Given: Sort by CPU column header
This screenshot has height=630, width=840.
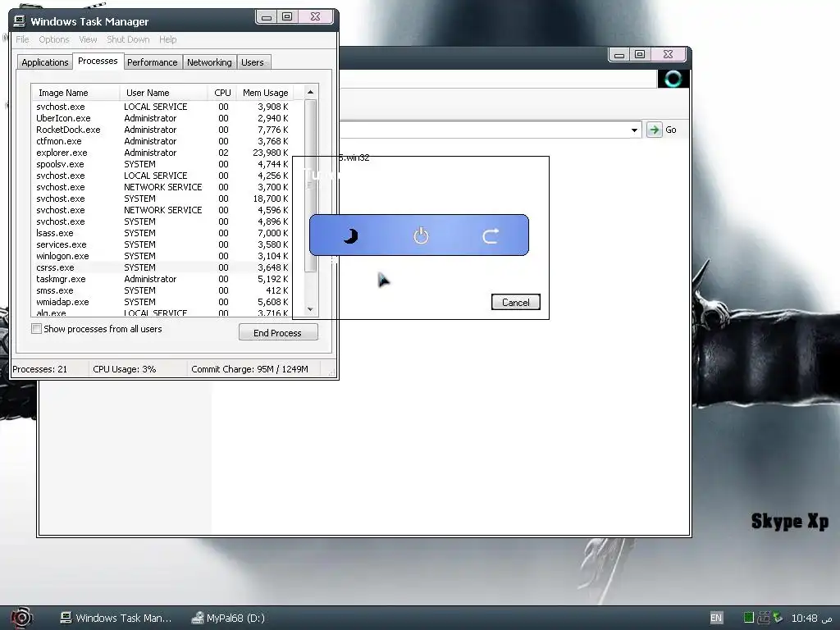Looking at the screenshot, I should point(222,93).
